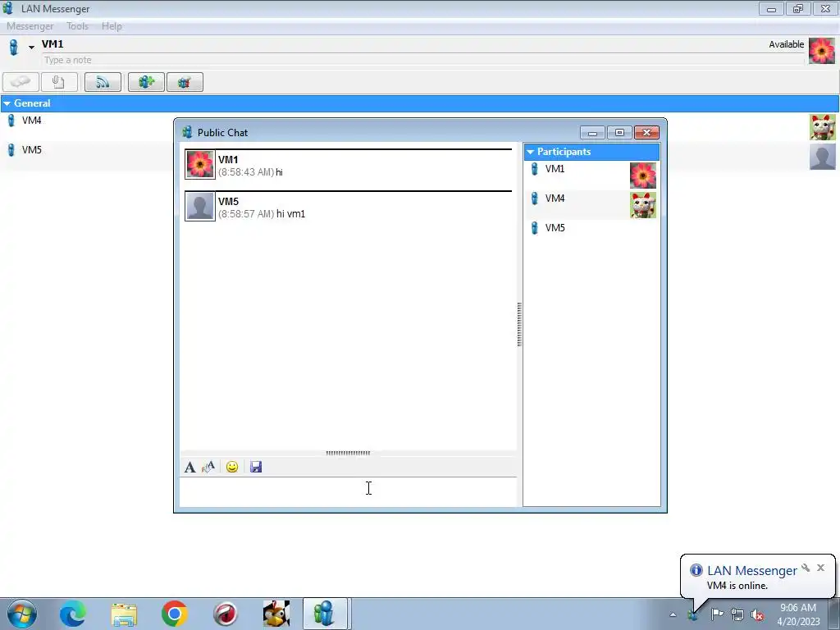840x630 pixels.
Task: Click the broadcast message toolbar button
Action: coord(103,82)
